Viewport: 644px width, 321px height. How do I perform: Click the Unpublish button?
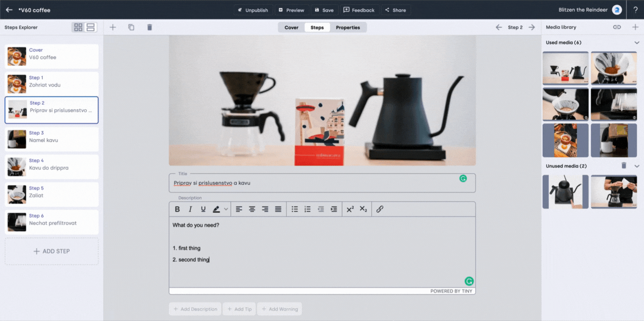253,10
